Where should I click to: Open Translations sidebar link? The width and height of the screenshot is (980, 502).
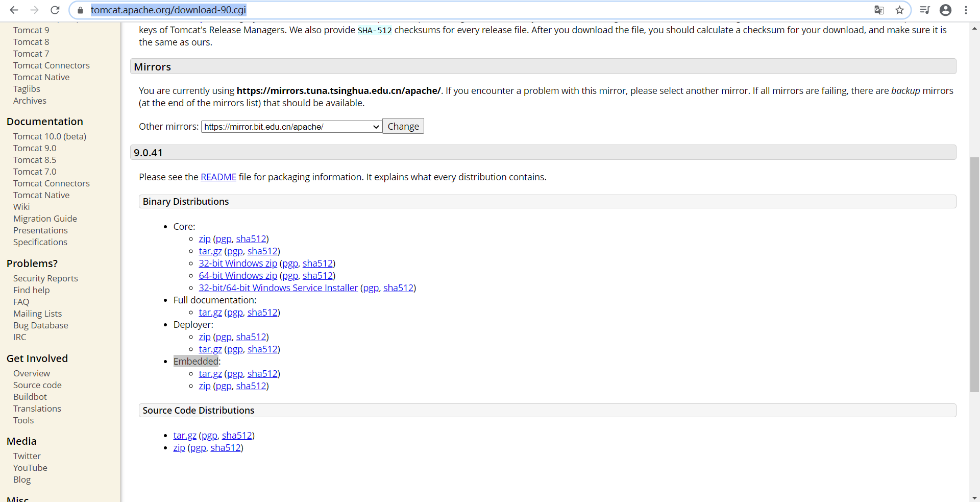(x=37, y=409)
